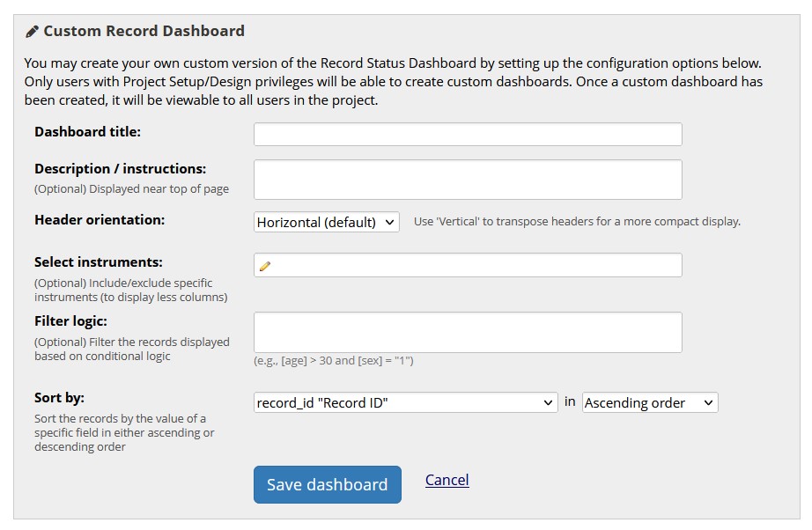Focus the Description / instructions text area
The image size is (812, 530).
point(468,180)
